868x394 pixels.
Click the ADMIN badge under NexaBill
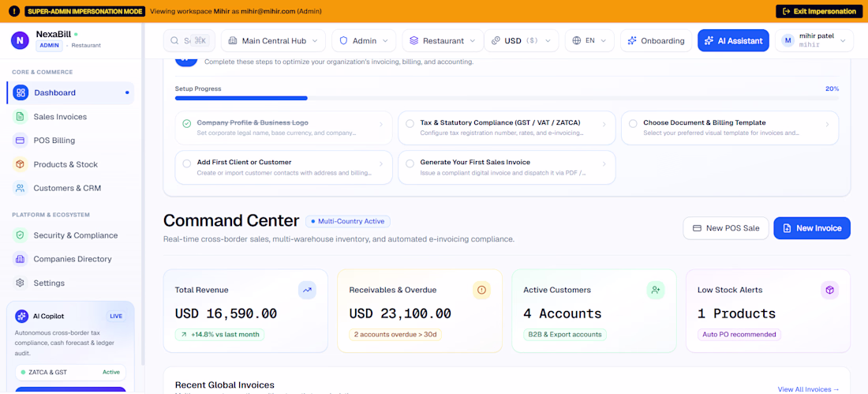tap(49, 46)
